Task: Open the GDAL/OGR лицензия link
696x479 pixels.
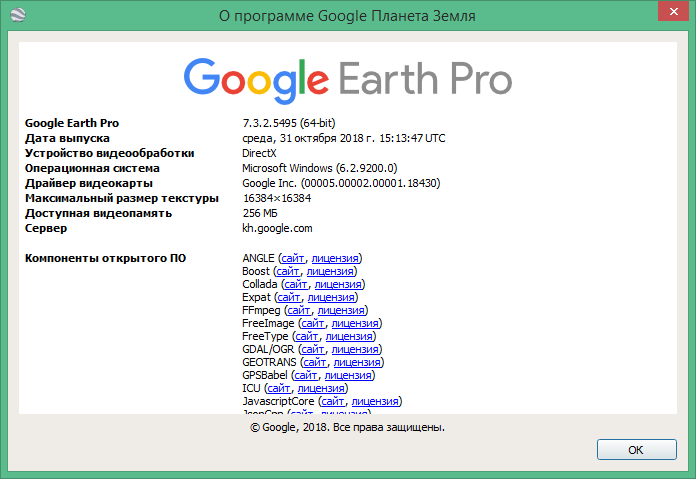Action: coord(355,349)
